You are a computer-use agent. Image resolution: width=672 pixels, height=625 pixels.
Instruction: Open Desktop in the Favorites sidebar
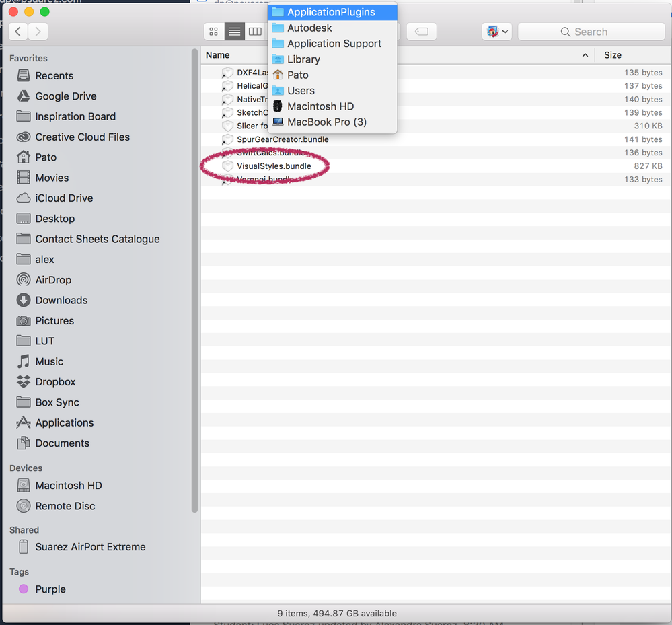[46, 219]
